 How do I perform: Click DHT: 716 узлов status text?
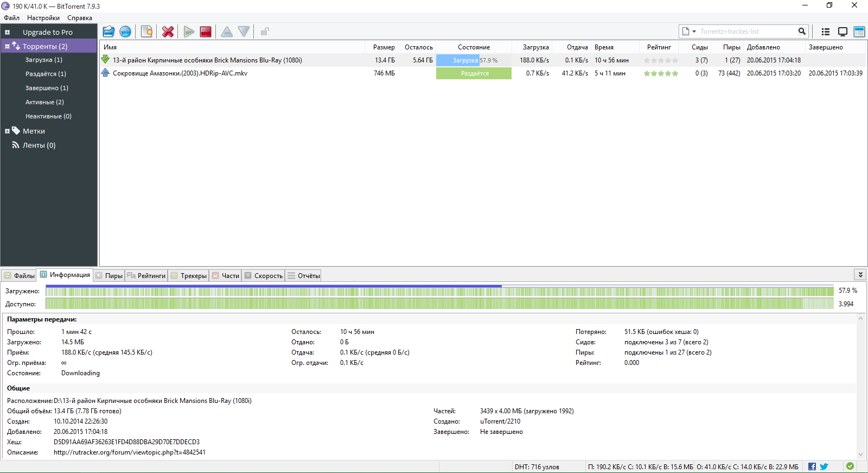(537, 467)
